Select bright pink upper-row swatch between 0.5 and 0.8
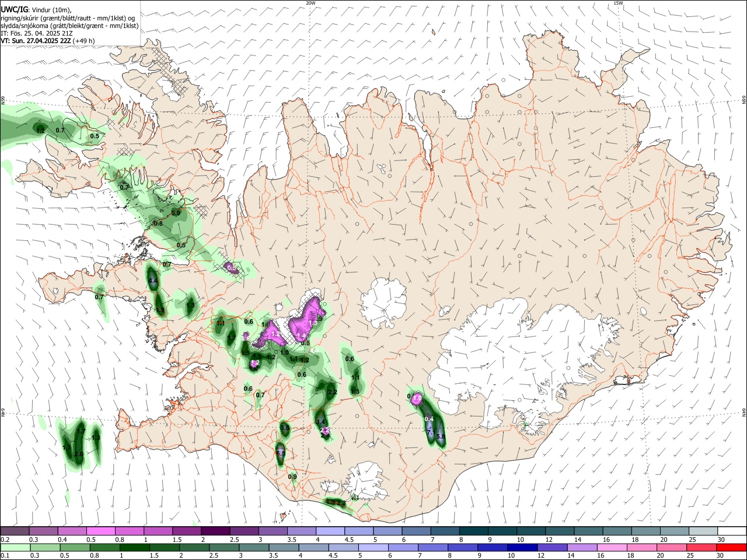The height and width of the screenshot is (560, 747). pyautogui.click(x=101, y=531)
